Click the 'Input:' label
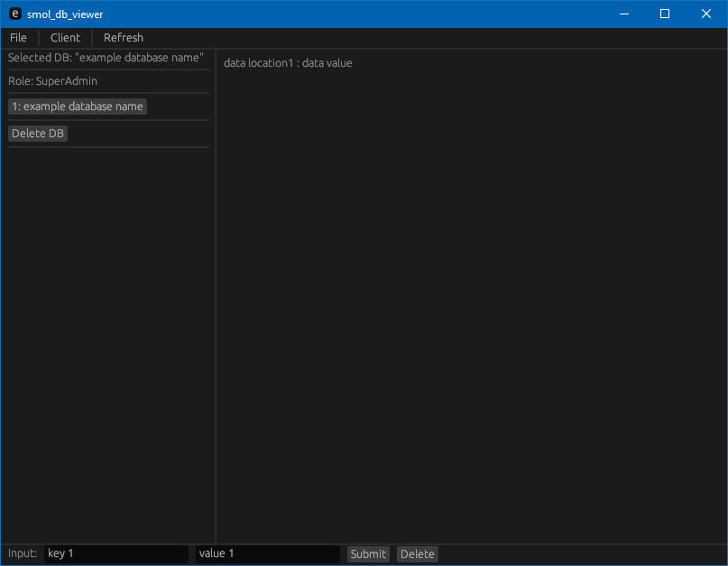 23,553
